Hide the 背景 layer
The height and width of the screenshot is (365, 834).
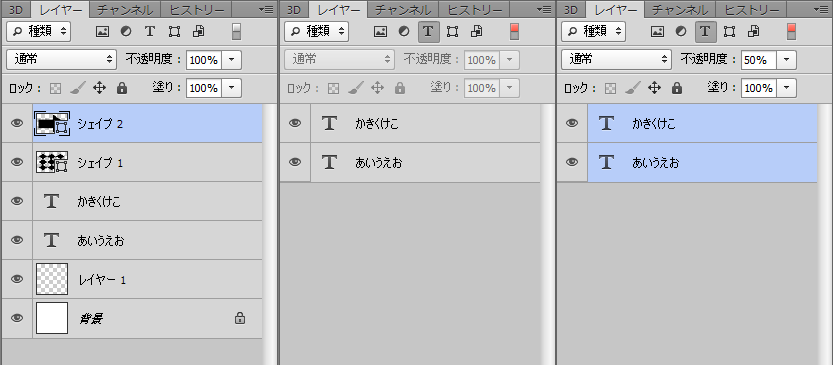(x=17, y=318)
